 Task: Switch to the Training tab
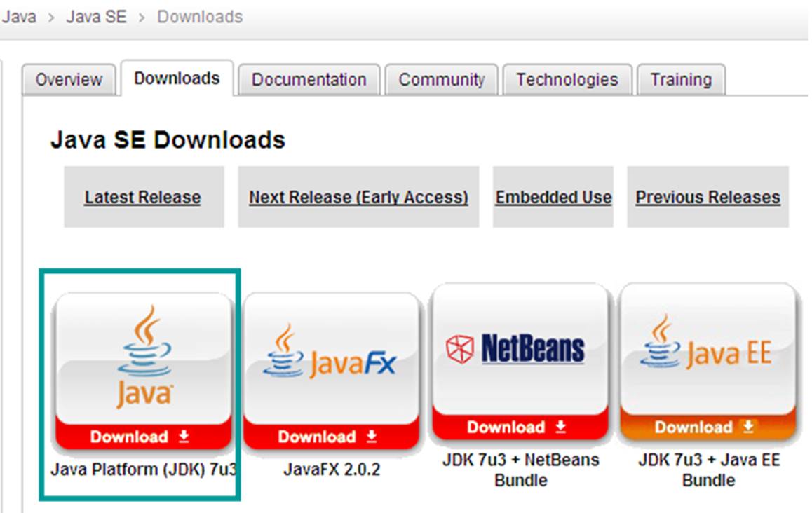(x=681, y=80)
